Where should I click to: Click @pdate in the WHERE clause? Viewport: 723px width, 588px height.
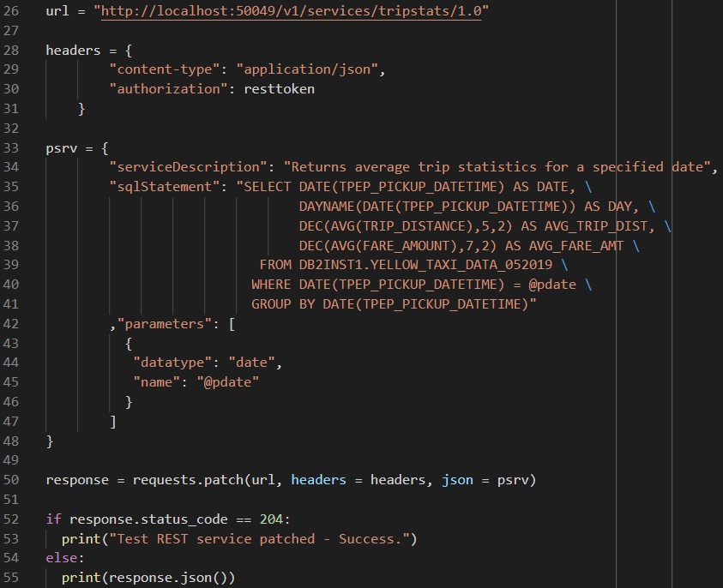[552, 285]
